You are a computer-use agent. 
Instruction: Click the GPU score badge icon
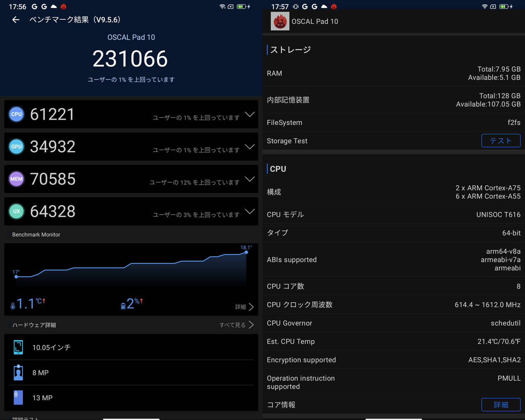16,147
